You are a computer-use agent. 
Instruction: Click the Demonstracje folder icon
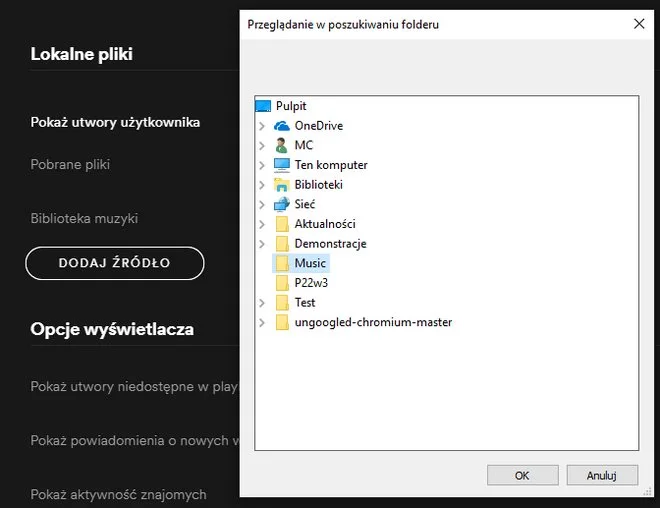click(x=282, y=244)
